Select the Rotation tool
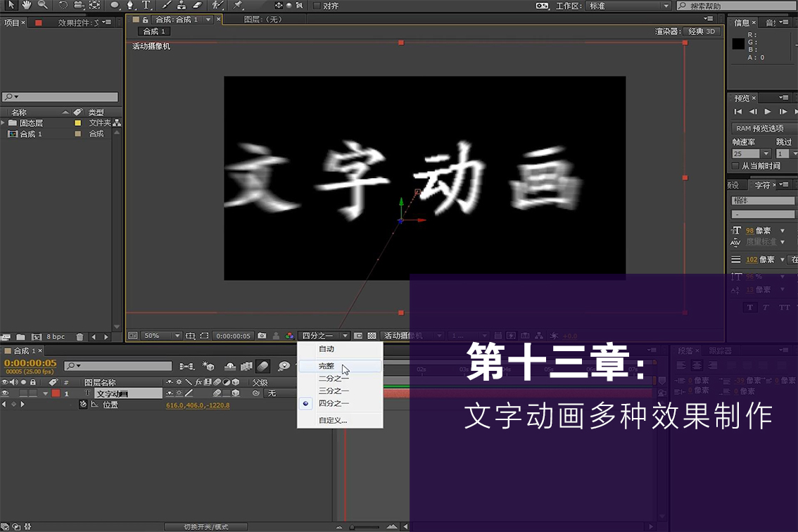 tap(63, 5)
